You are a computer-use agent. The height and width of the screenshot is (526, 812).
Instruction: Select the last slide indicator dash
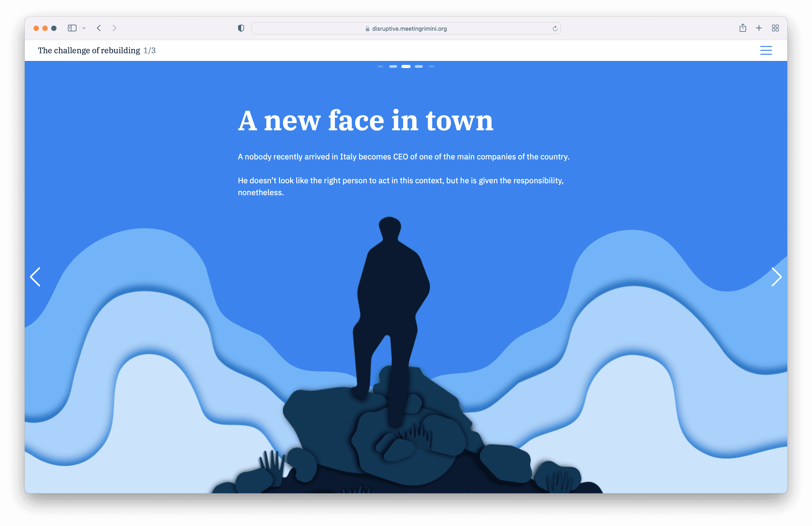tap(432, 66)
